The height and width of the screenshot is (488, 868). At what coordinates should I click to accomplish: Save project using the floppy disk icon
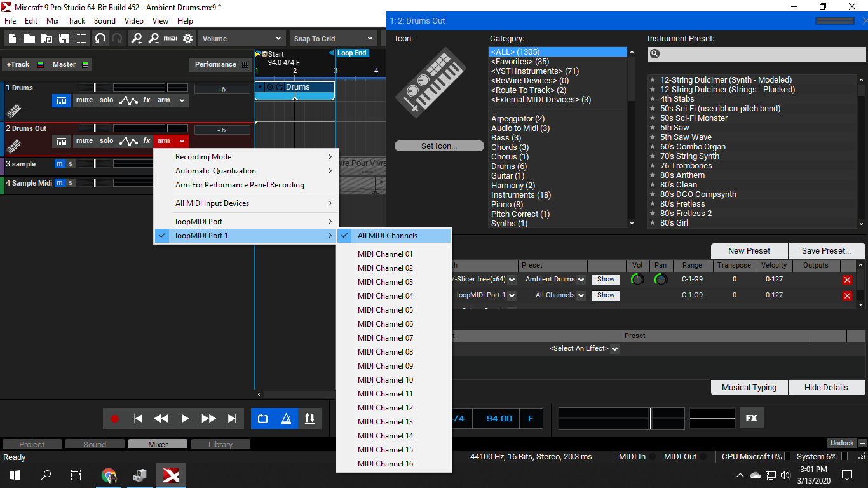point(64,39)
